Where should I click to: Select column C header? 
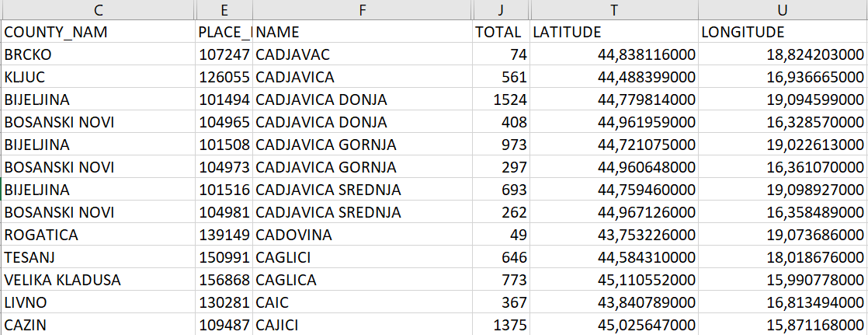click(98, 10)
